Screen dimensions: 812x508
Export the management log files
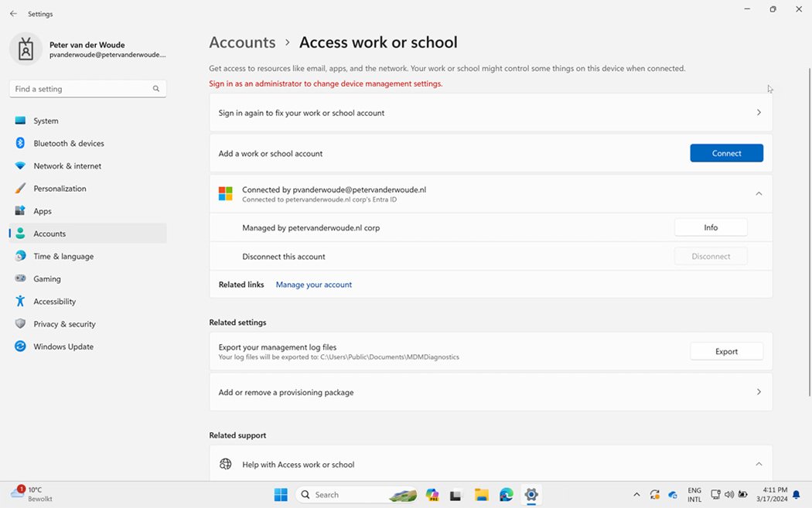(725, 350)
